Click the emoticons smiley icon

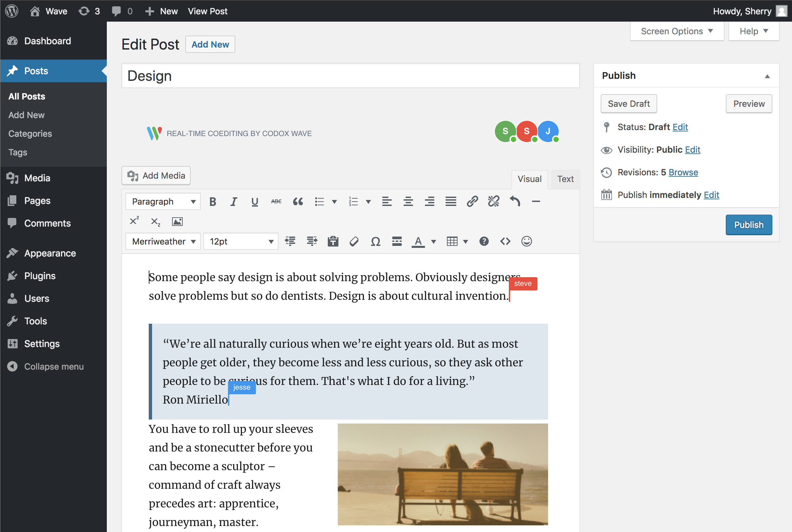point(526,241)
